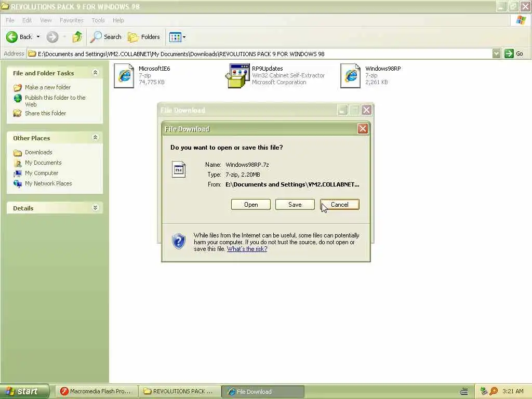Collapse the File and Folder Tasks panel
The image size is (532, 399).
click(96, 73)
